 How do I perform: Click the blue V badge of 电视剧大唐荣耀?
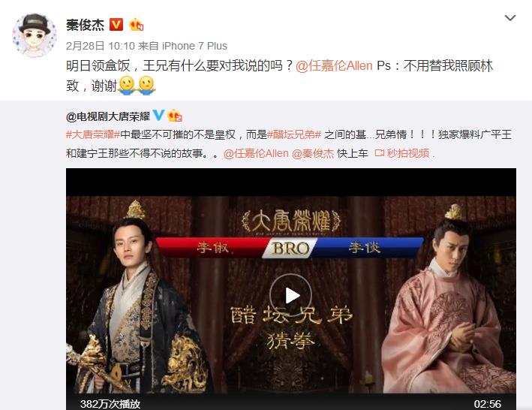[158, 116]
